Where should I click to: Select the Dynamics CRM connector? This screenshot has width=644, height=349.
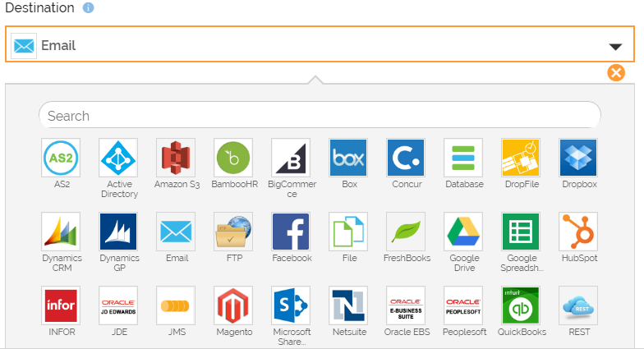pyautogui.click(x=61, y=232)
